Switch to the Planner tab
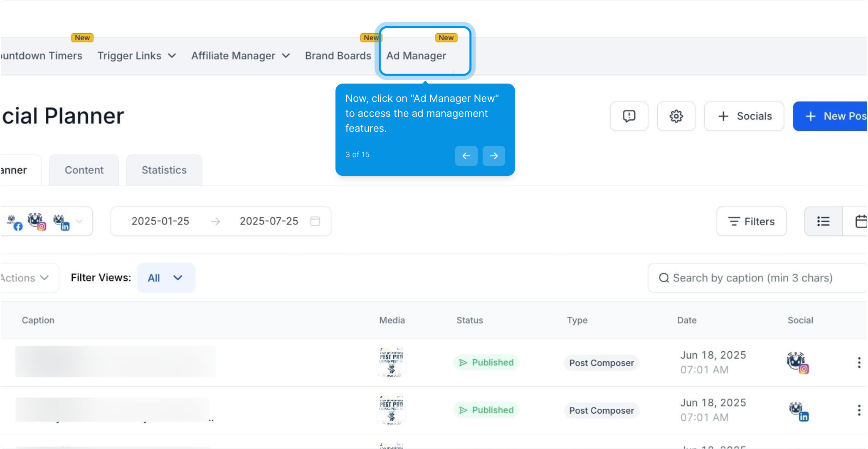This screenshot has height=449, width=868. pyautogui.click(x=20, y=170)
